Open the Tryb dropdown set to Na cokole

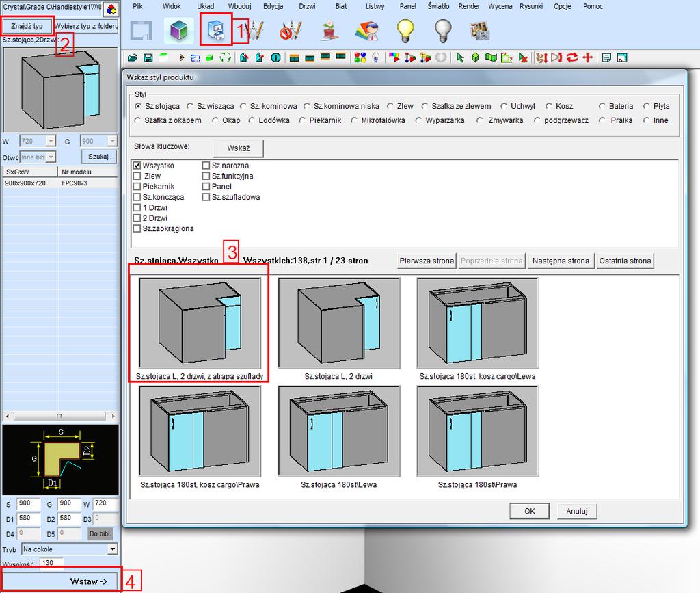pos(113,549)
